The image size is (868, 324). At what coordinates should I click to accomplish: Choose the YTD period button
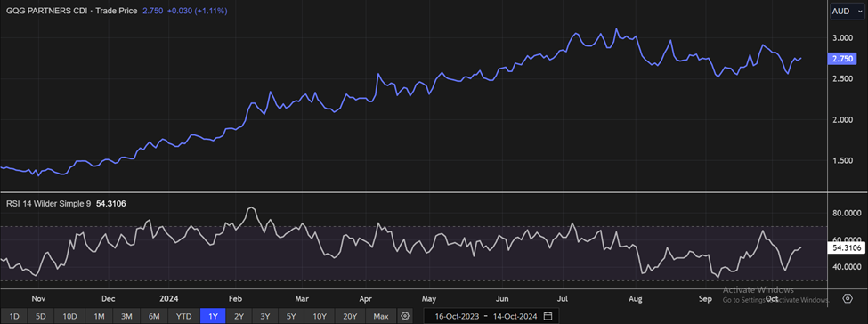tap(183, 316)
